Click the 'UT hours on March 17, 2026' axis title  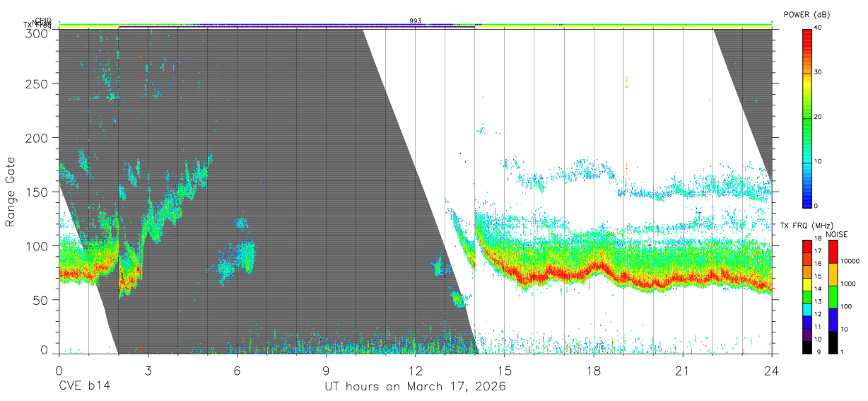415,387
